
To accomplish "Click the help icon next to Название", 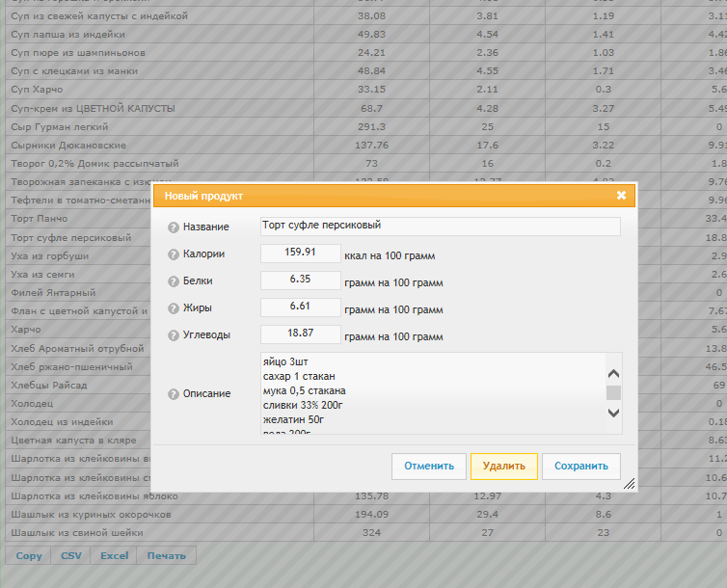I will pos(173,227).
